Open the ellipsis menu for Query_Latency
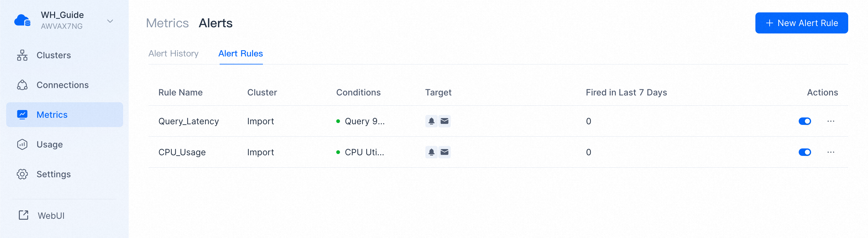Image resolution: width=868 pixels, height=238 pixels. pos(831,121)
